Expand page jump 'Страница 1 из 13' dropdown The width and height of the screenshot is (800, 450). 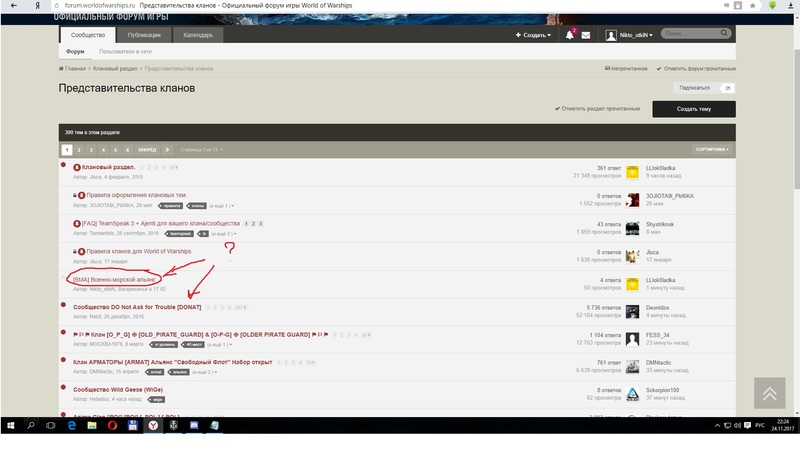(202, 149)
